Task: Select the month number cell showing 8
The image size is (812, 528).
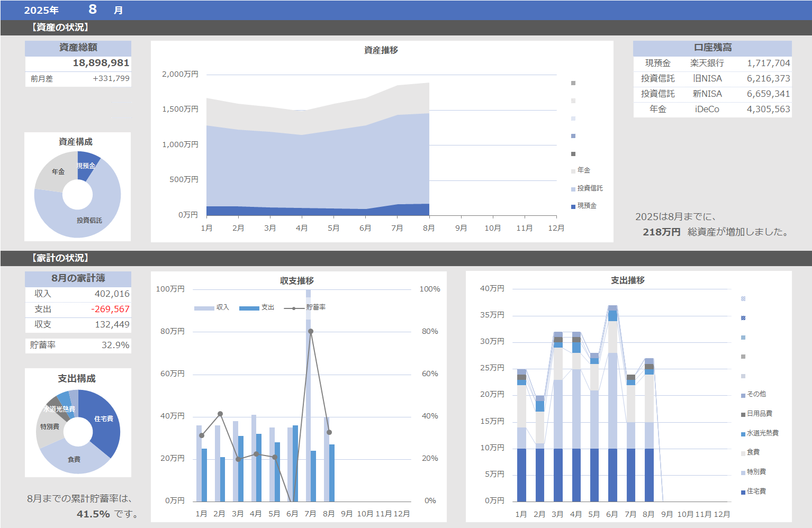Action: pyautogui.click(x=93, y=10)
